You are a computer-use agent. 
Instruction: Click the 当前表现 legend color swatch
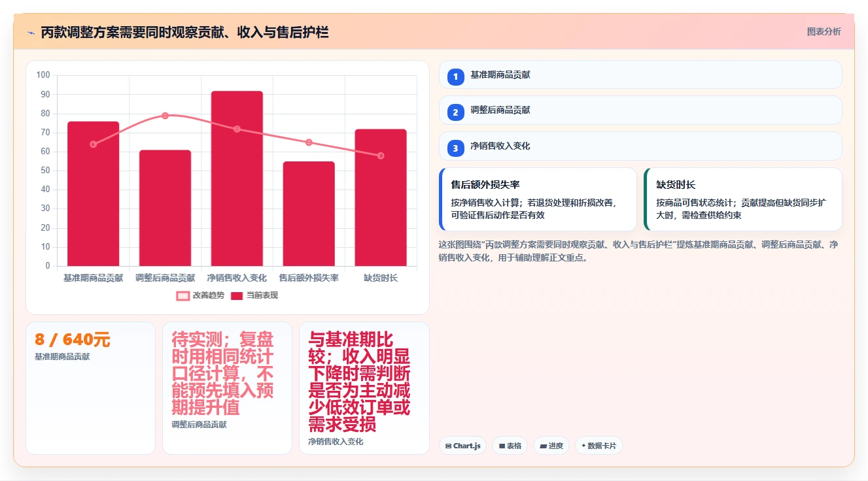237,296
